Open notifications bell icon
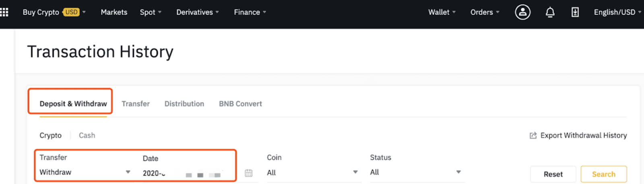Viewport: 644px width, 184px height. pyautogui.click(x=550, y=13)
